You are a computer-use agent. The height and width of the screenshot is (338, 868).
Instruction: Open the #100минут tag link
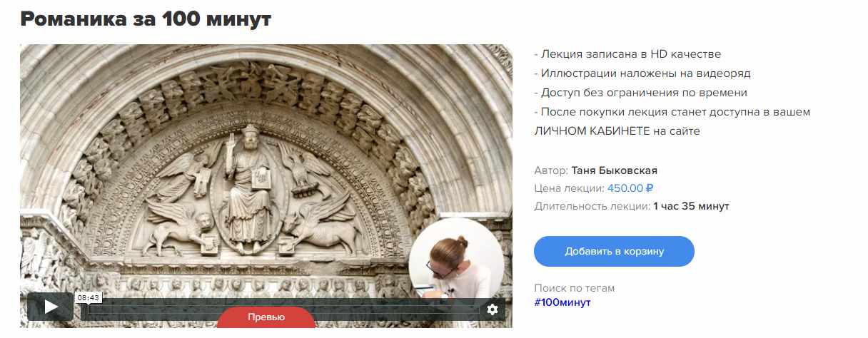562,302
